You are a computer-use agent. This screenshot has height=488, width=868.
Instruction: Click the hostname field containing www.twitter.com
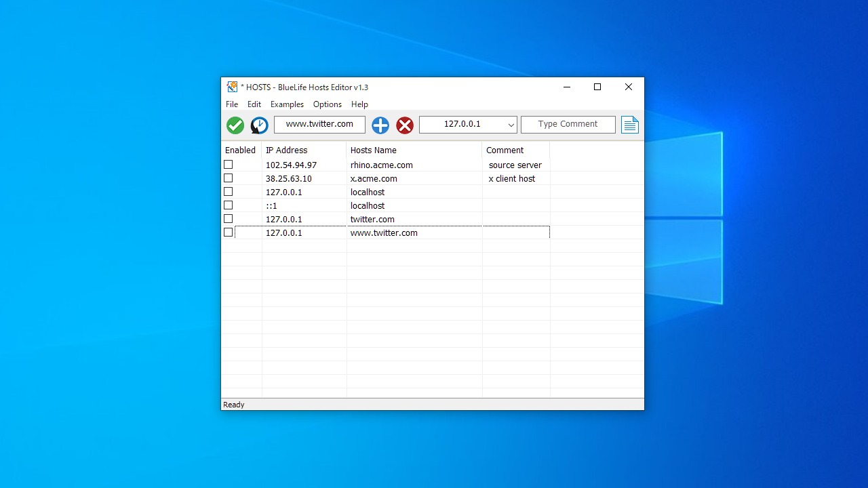click(319, 125)
